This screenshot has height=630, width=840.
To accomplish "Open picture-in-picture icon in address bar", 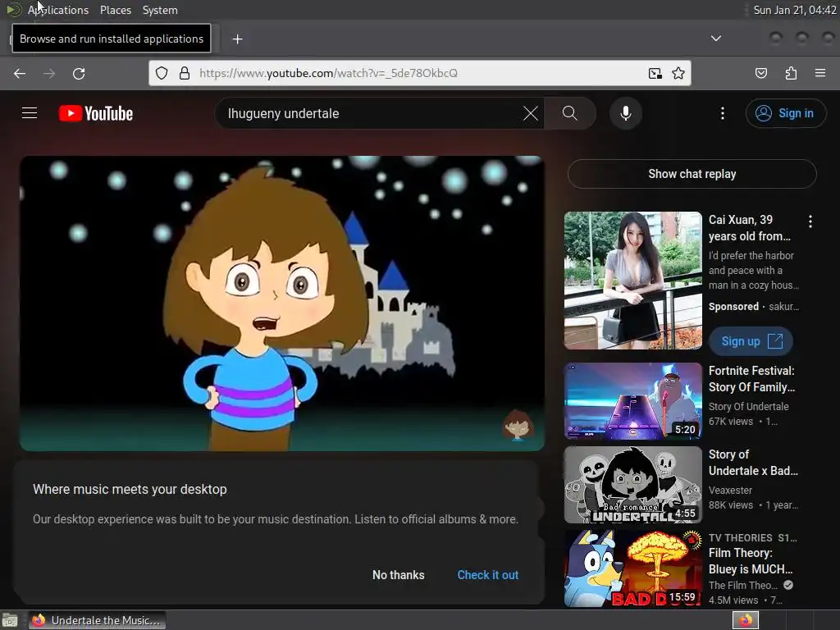I will coord(655,73).
